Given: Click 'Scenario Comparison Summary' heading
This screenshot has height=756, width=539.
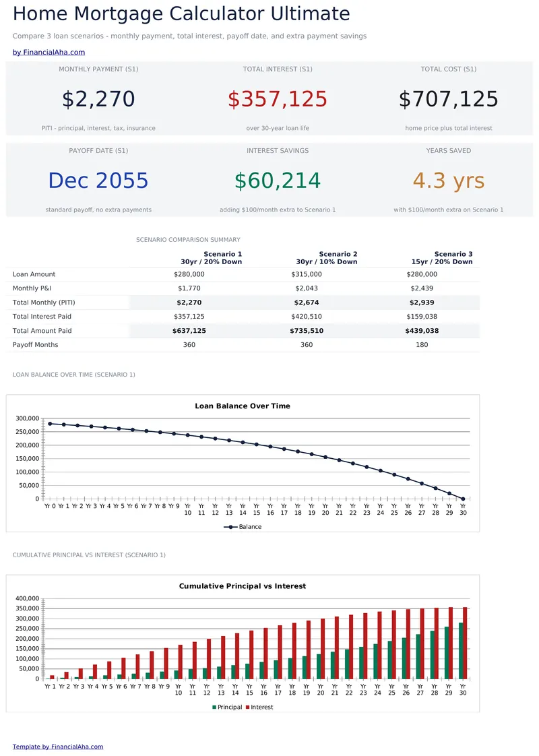Looking at the screenshot, I should (188, 240).
